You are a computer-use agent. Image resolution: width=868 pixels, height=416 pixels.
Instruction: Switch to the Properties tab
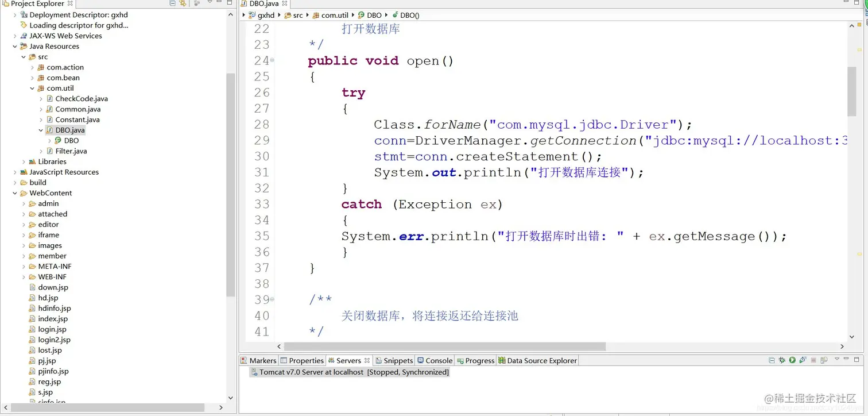[x=302, y=361]
